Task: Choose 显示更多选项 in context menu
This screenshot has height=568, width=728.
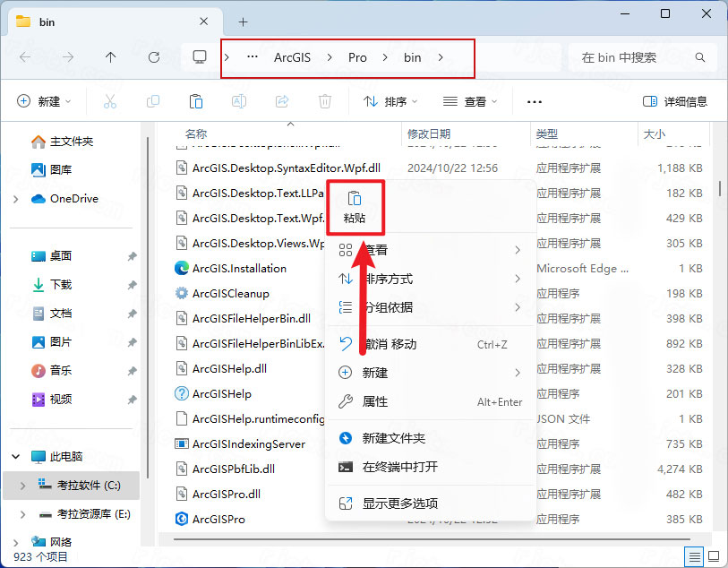Action: 431,503
